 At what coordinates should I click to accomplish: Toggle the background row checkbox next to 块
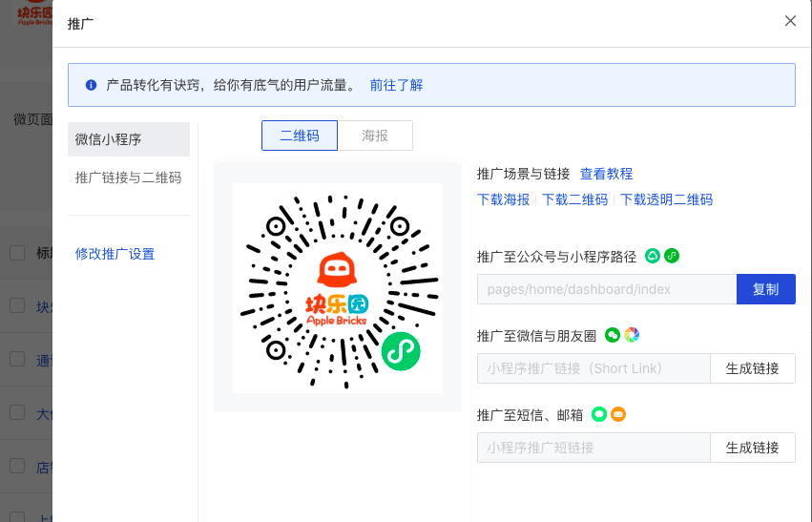(17, 305)
